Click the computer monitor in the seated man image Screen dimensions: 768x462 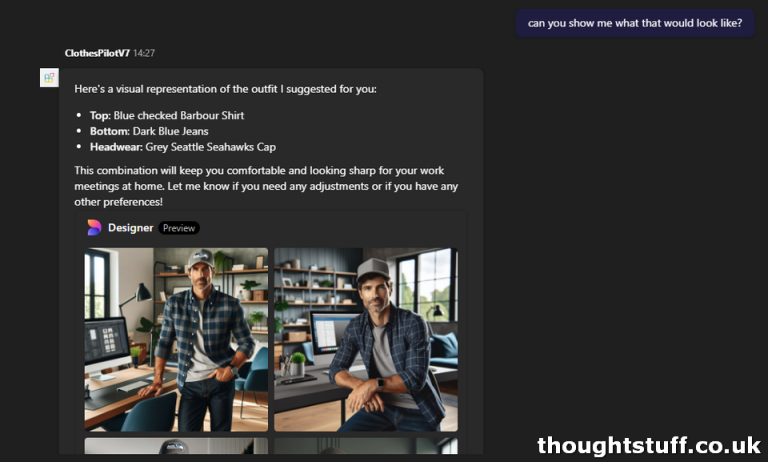330,330
